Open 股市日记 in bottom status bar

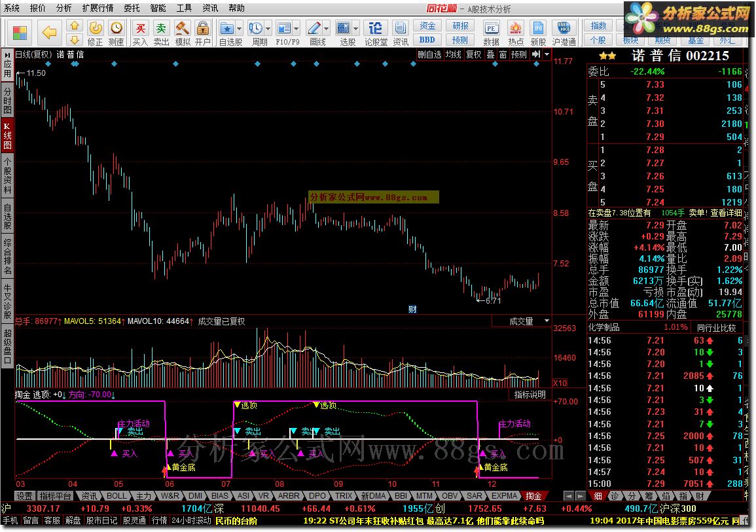point(101,521)
